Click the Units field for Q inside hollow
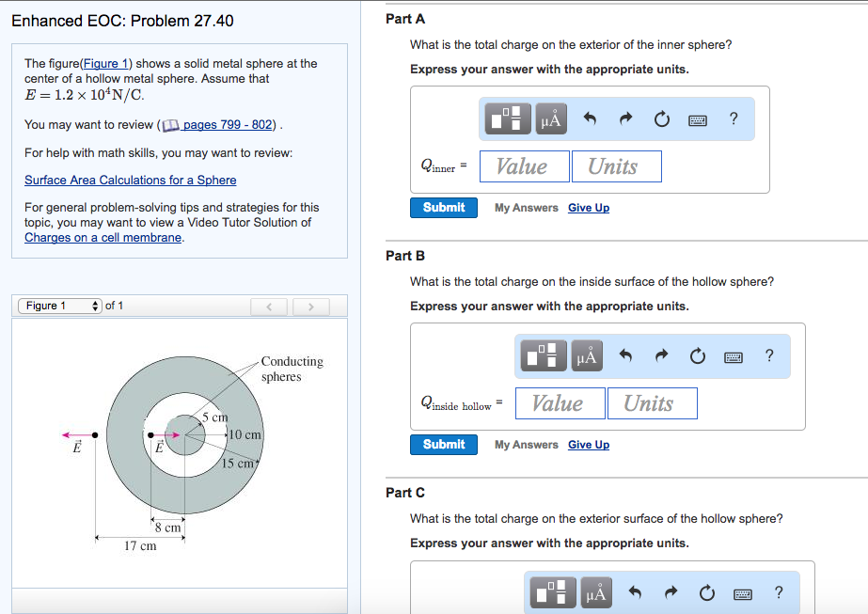Image resolution: width=868 pixels, height=614 pixels. pos(652,402)
